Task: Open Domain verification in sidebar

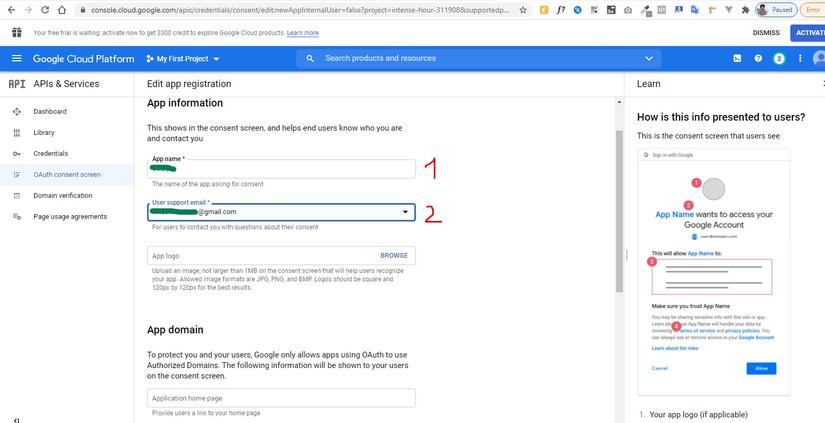Action: [x=63, y=196]
